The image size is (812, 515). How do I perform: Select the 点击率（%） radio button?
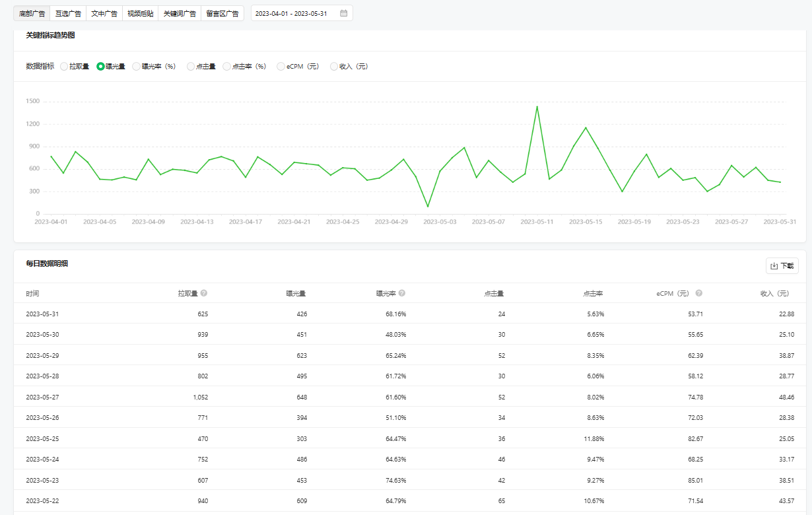click(x=227, y=66)
